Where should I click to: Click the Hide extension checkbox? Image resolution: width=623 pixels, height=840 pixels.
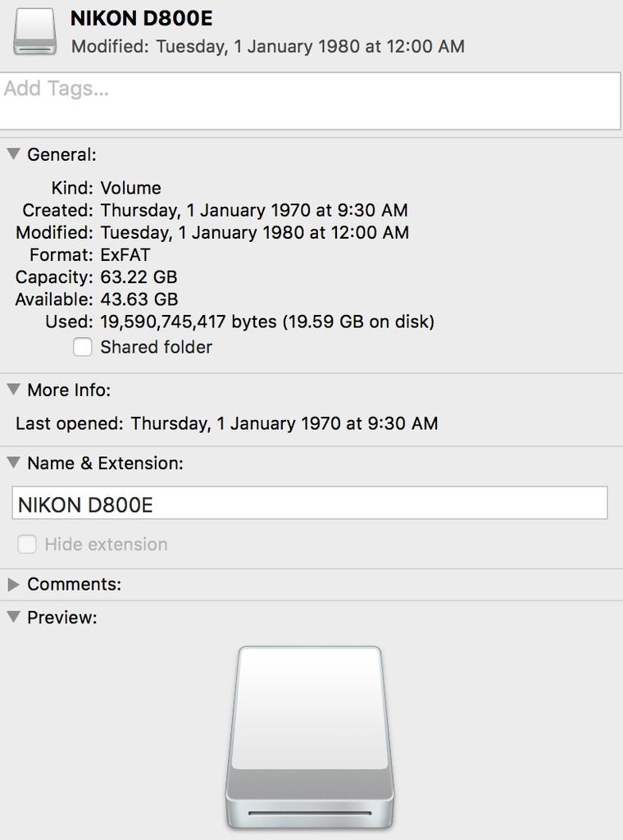27,544
